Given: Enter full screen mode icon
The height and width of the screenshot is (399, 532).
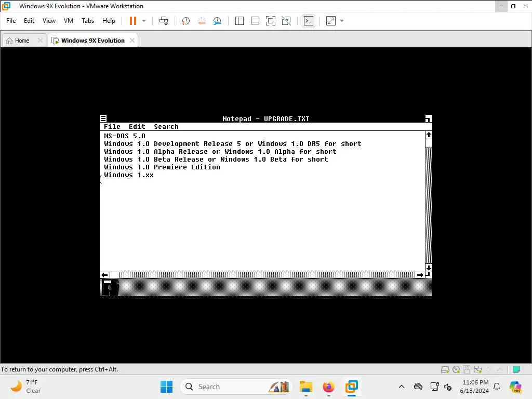Looking at the screenshot, I should [270, 21].
